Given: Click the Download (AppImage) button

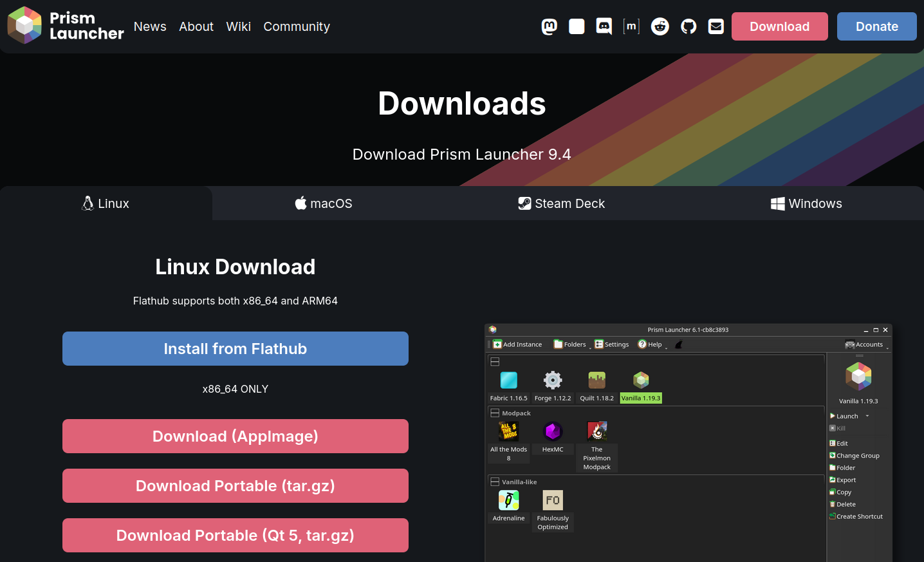Looking at the screenshot, I should [236, 436].
